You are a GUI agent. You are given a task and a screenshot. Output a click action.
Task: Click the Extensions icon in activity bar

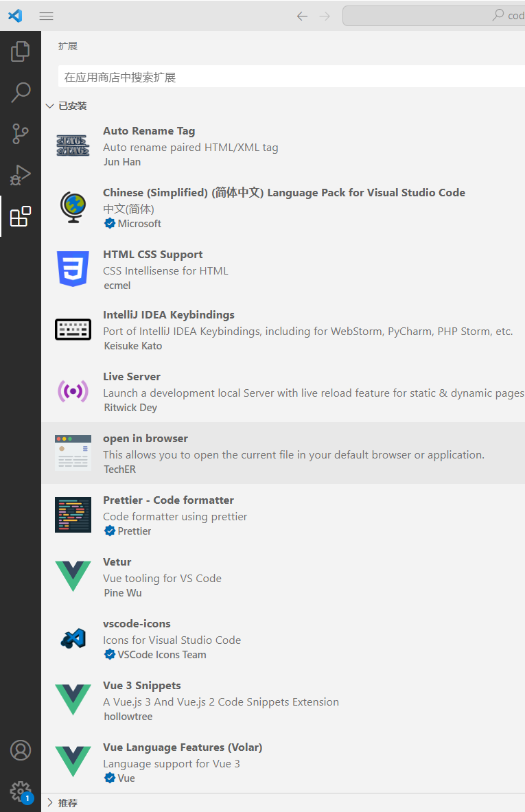click(21, 217)
